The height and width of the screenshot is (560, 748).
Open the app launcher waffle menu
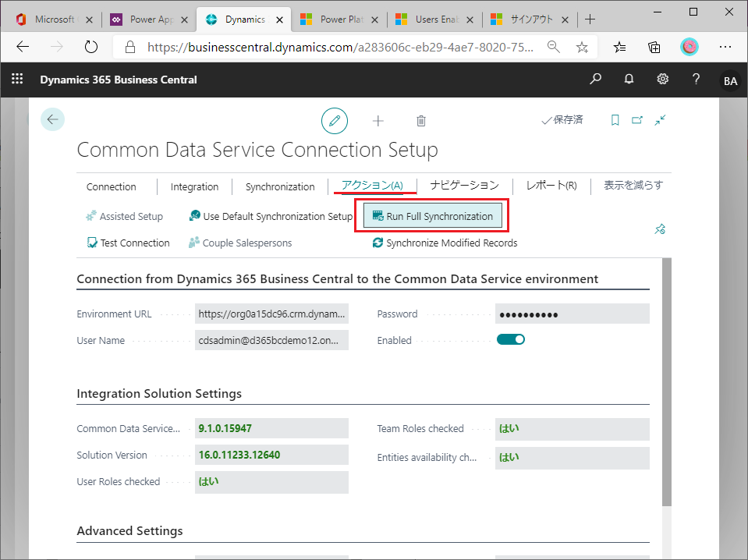point(17,79)
